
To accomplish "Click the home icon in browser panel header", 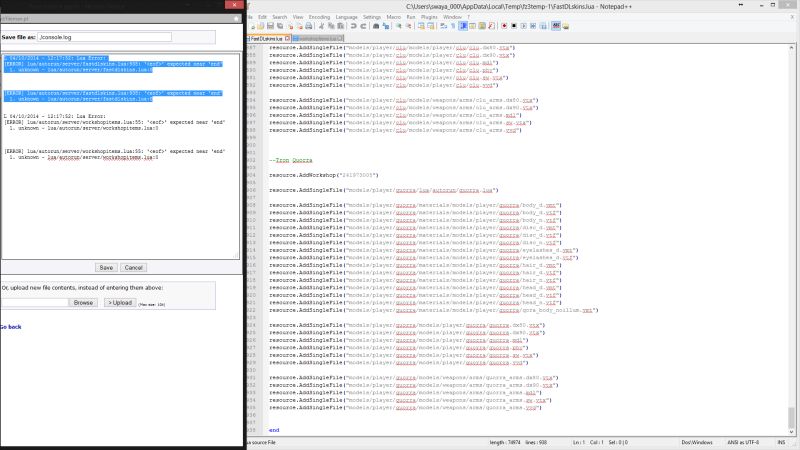I will coord(236,18).
